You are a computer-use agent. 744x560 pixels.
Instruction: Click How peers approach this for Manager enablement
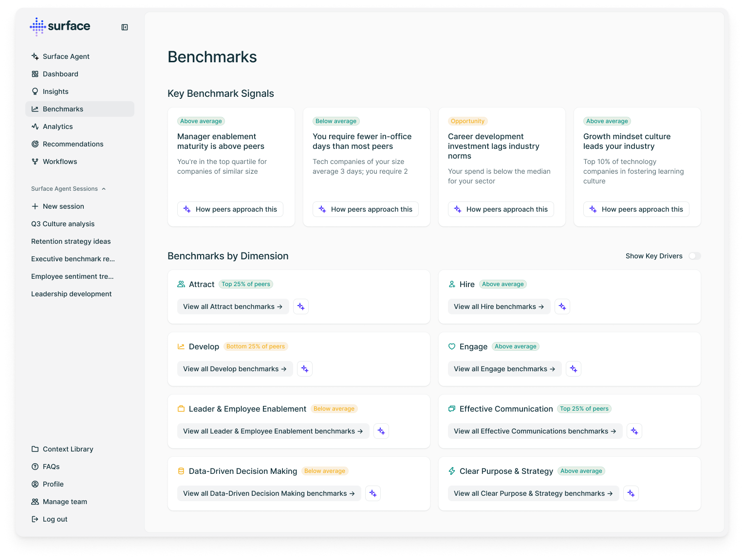pyautogui.click(x=230, y=209)
